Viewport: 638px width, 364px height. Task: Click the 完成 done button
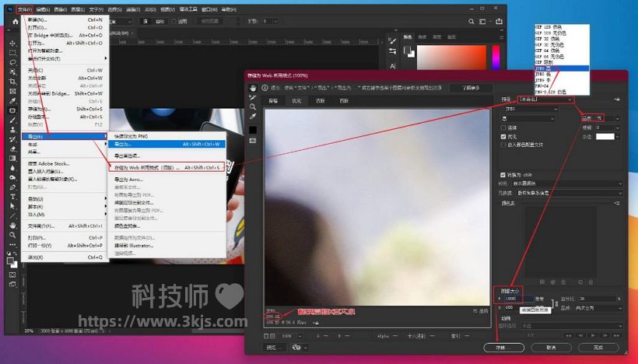click(598, 348)
